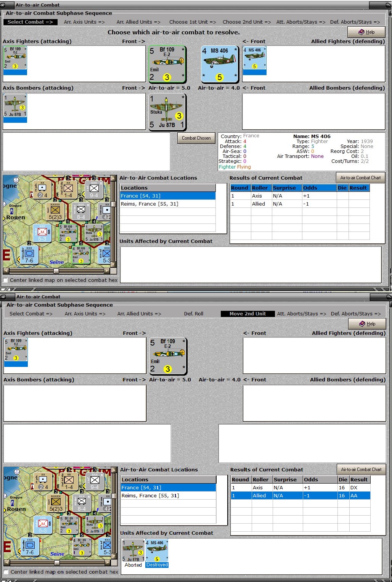Click the 'DX' result cell in lower window
The image size is (392, 582).
360,488
